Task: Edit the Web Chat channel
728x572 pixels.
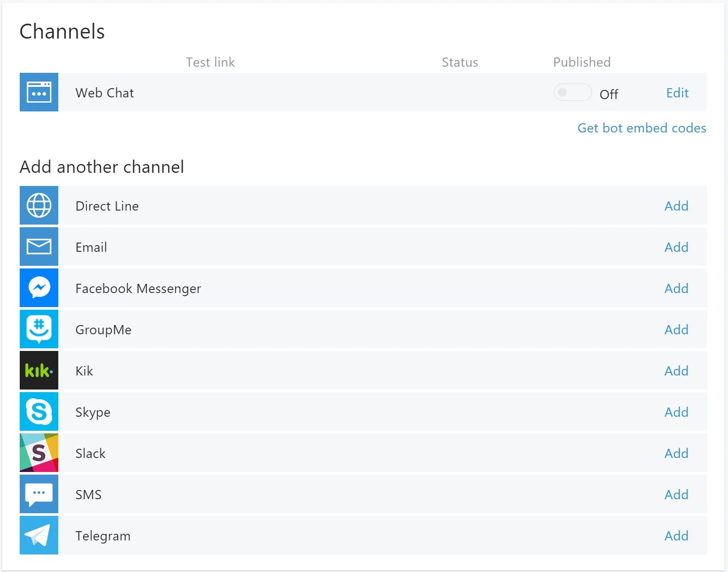Action: (x=677, y=93)
